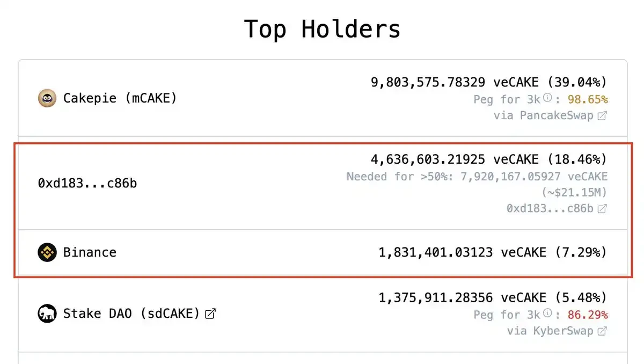Open the Stake DAO (sdCAKE) name link
The image size is (644, 364).
[131, 314]
